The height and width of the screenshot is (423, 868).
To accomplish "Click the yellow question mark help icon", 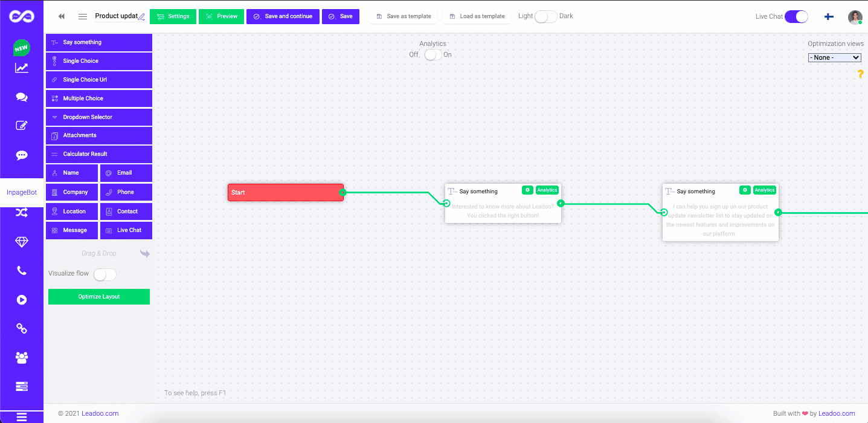I will 860,74.
